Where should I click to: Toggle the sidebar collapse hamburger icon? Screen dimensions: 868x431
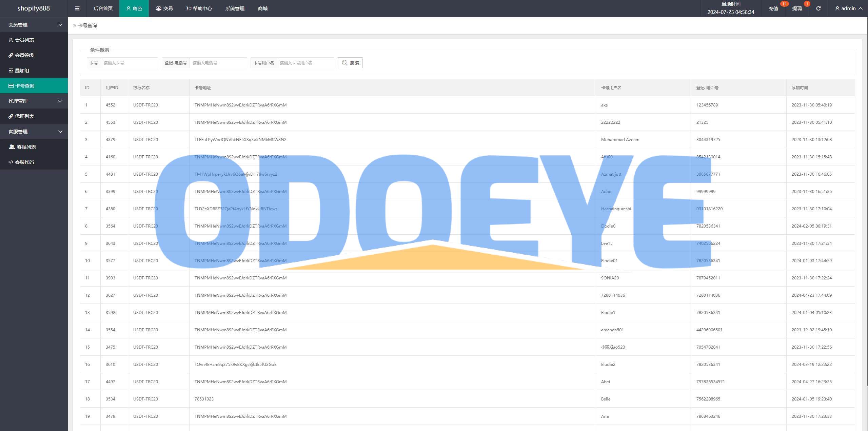click(x=77, y=8)
